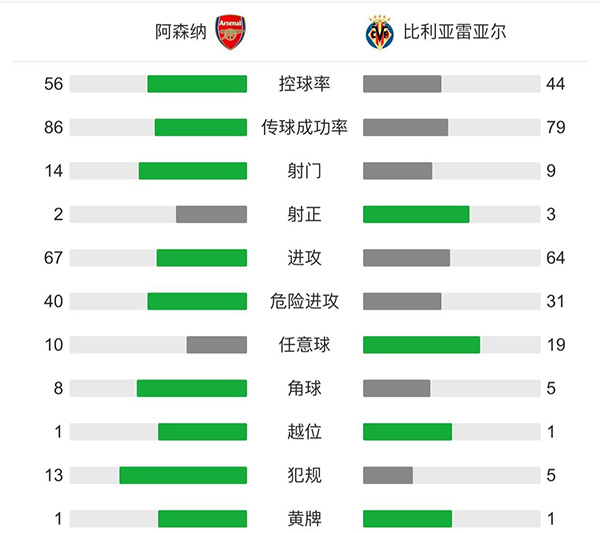Click Villarreal's pass accuracy value 79
This screenshot has height=533, width=600.
tap(556, 127)
